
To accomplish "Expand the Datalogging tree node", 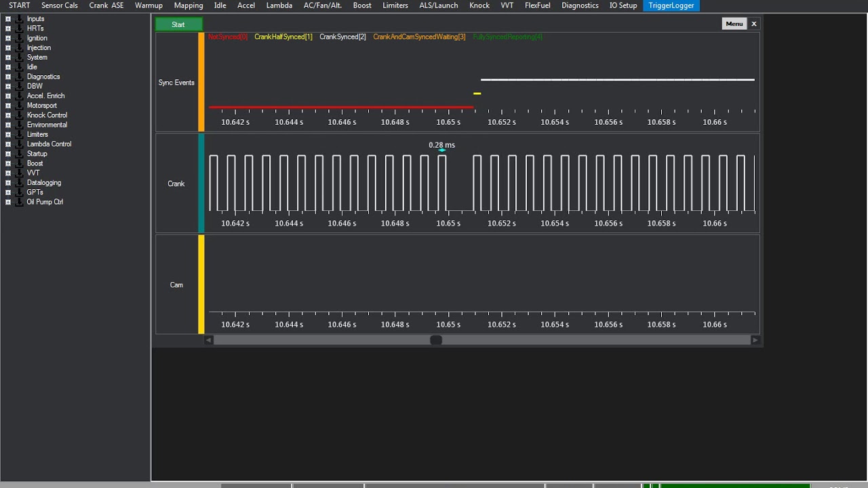I will (8, 182).
